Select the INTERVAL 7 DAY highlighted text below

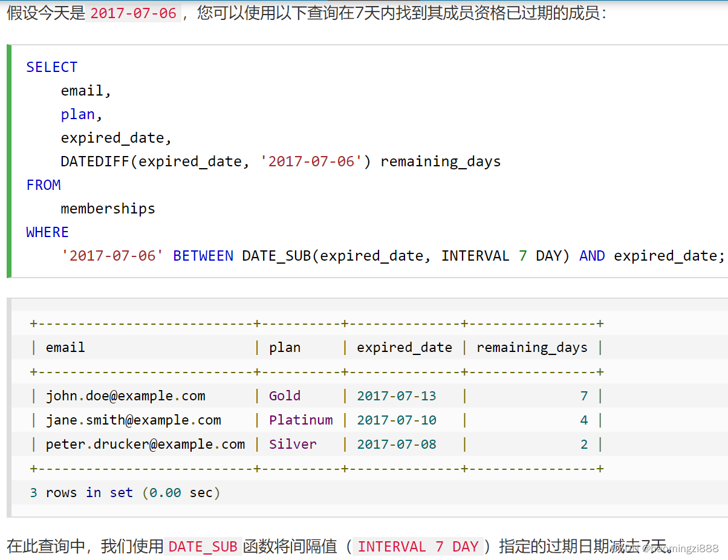418,546
